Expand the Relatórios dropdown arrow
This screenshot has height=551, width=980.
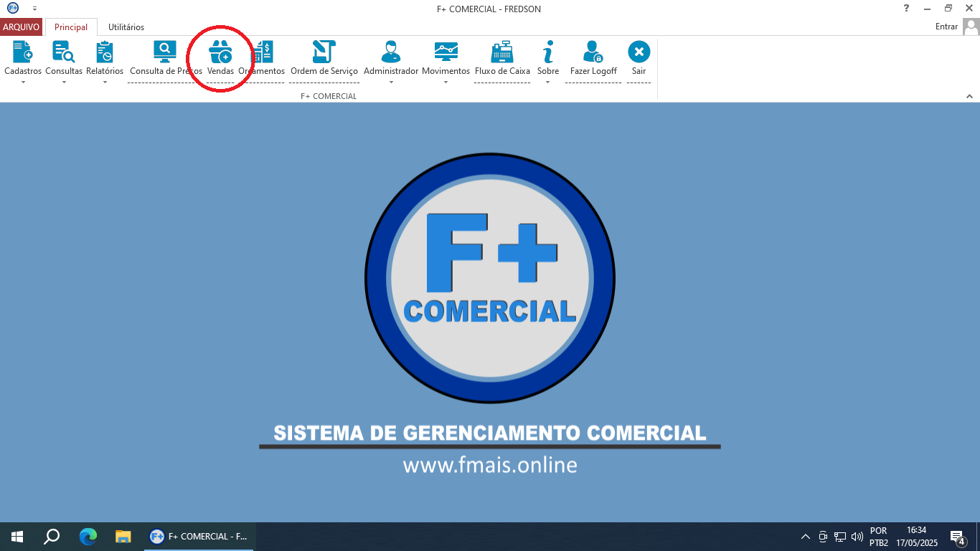[x=105, y=83]
